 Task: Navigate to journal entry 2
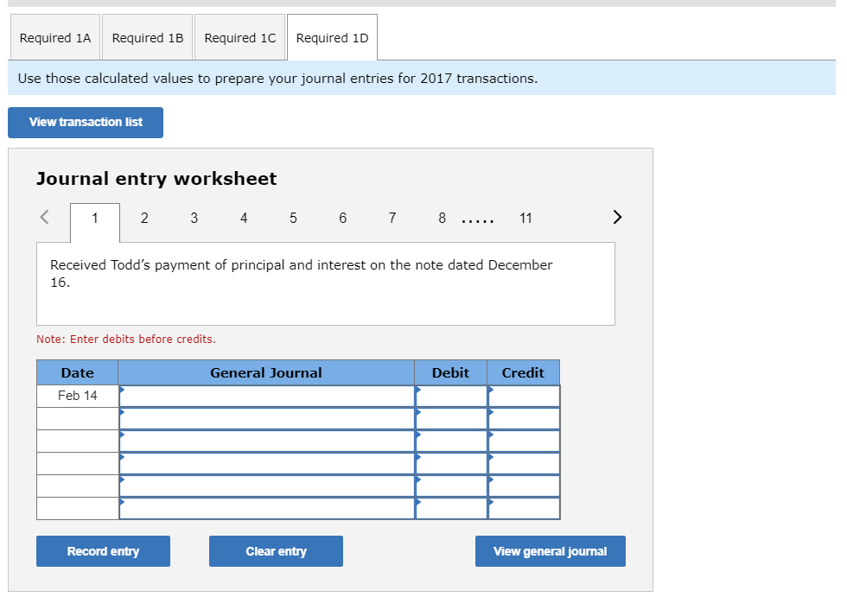[x=144, y=219]
